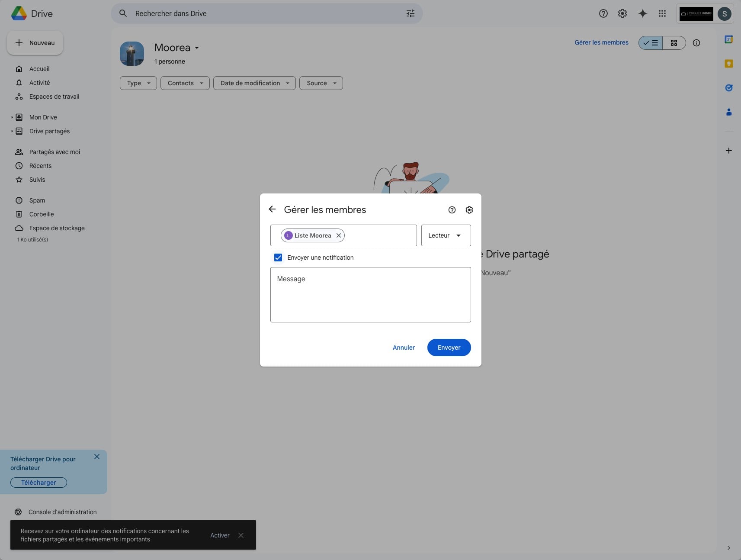This screenshot has height=560, width=741.
Task: Open Google Keep from the side panel
Action: 729,64
